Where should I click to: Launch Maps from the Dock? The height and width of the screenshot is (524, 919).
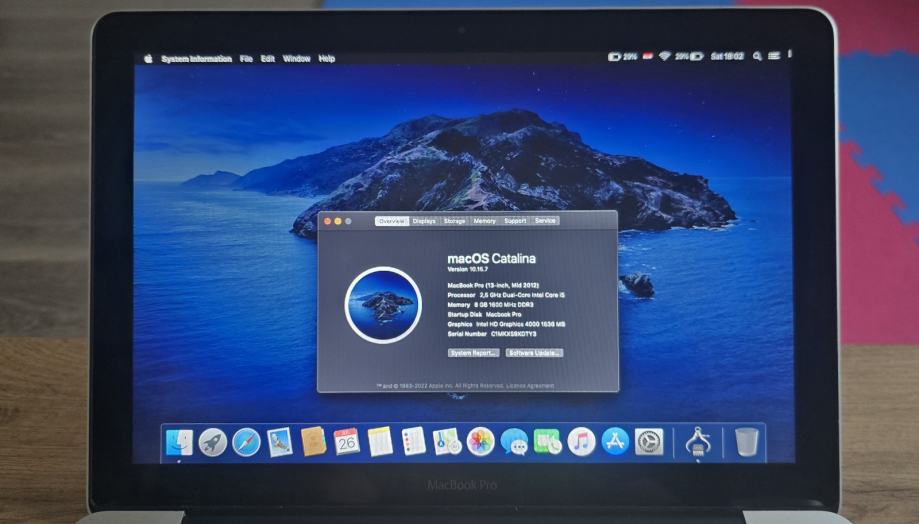pyautogui.click(x=447, y=441)
